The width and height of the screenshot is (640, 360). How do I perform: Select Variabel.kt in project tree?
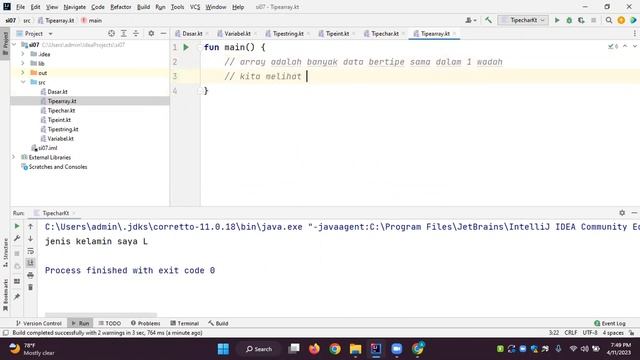60,139
